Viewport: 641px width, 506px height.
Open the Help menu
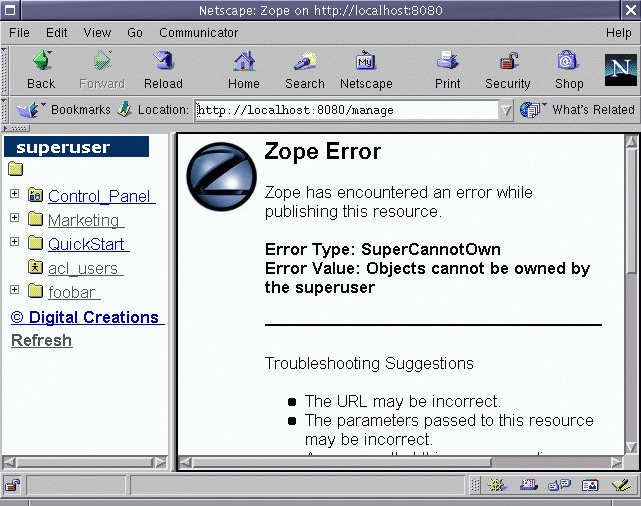tap(619, 33)
